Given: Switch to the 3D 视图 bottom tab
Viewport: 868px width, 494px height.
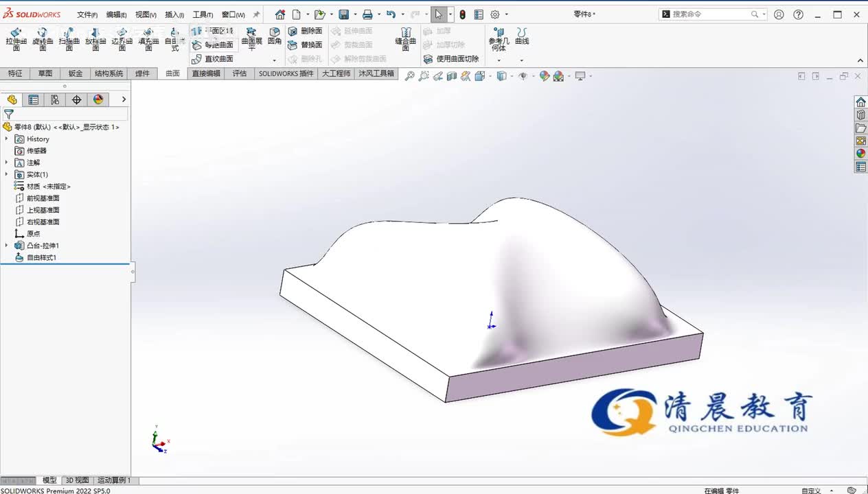Looking at the screenshot, I should (77, 480).
